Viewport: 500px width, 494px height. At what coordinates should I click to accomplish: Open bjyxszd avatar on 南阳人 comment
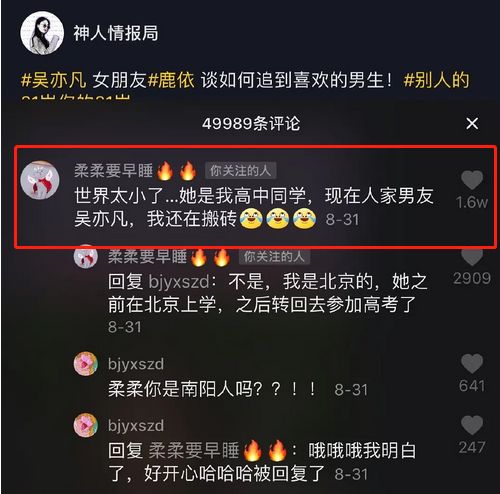86,364
